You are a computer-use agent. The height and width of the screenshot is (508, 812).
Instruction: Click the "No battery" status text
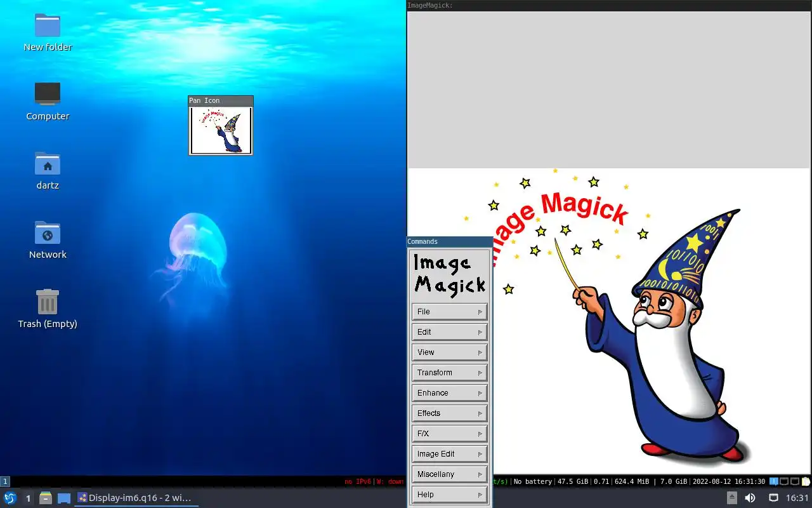[533, 481]
